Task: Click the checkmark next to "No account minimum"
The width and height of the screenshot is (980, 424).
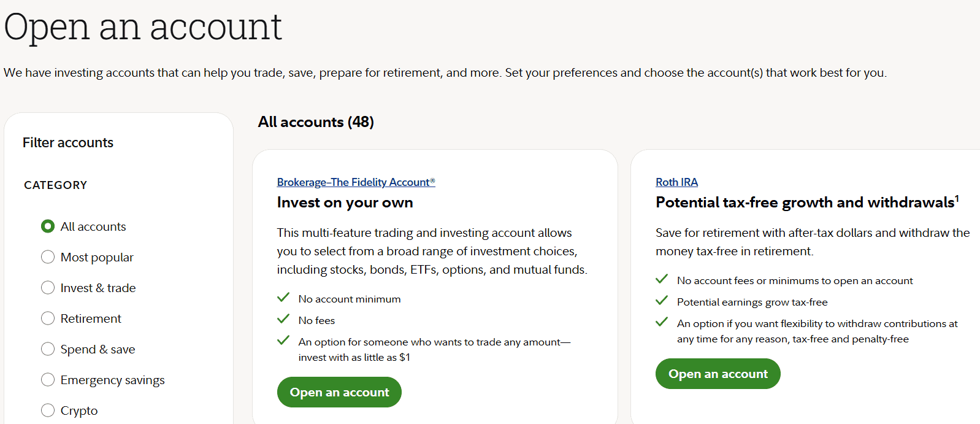Action: coord(283,297)
